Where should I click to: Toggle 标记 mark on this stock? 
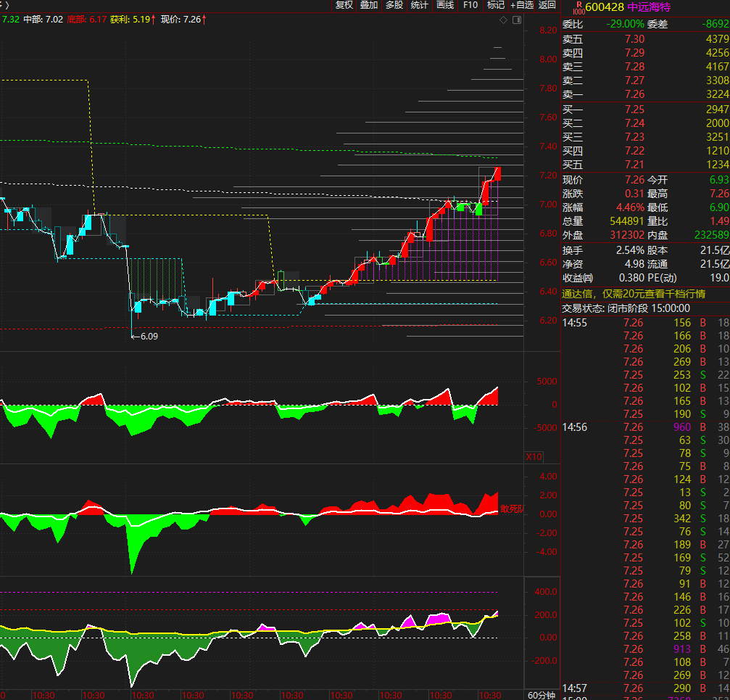coord(496,5)
